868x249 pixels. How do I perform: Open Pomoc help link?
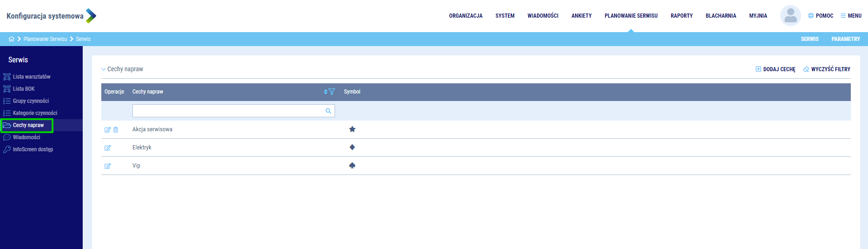point(821,16)
